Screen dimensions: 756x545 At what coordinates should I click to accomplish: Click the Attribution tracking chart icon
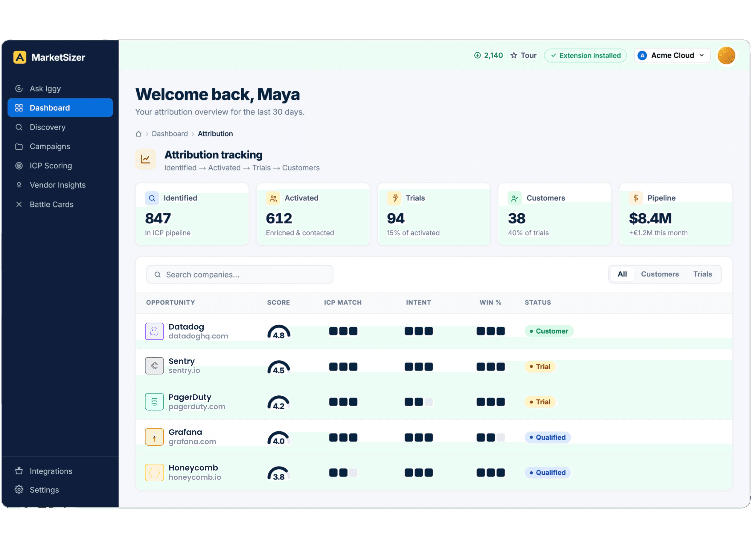tap(146, 159)
